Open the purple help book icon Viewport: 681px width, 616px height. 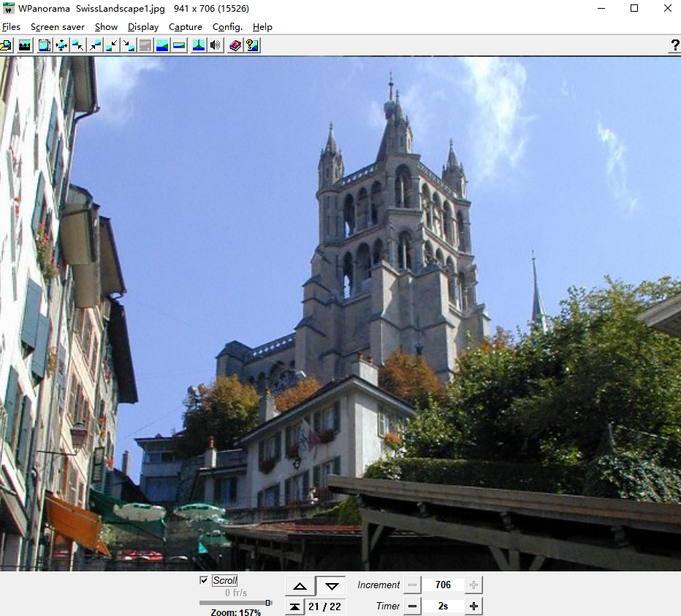(x=235, y=45)
